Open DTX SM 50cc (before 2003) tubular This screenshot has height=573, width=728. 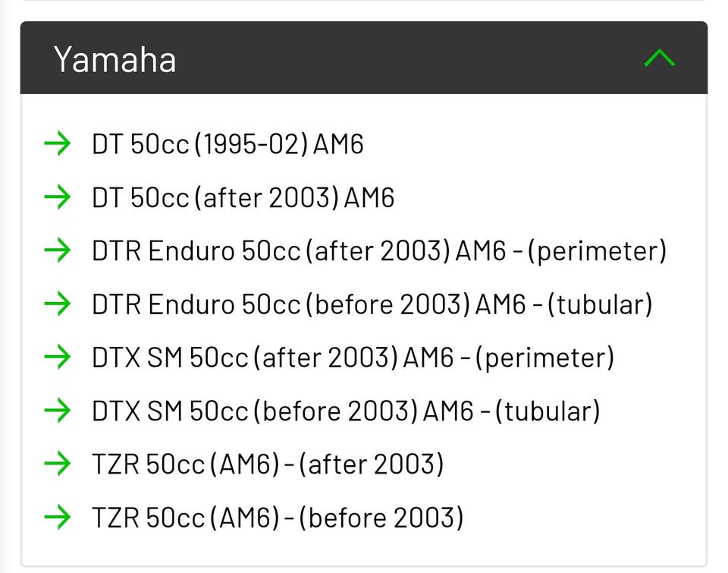pyautogui.click(x=346, y=411)
